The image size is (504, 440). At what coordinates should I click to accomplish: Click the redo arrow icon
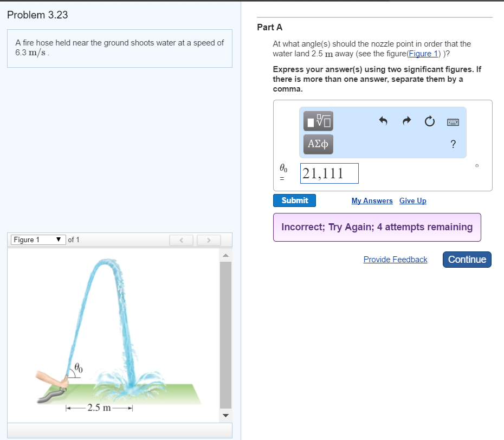click(x=406, y=122)
